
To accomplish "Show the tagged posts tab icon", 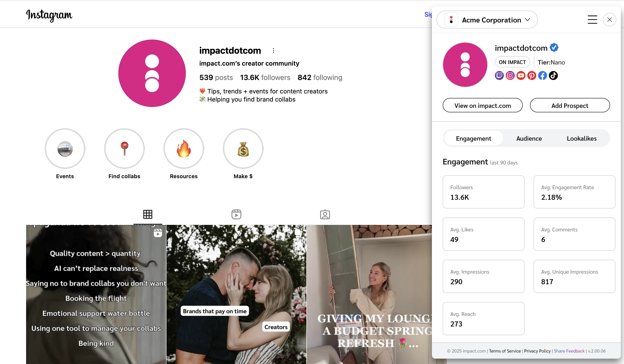I will click(325, 214).
